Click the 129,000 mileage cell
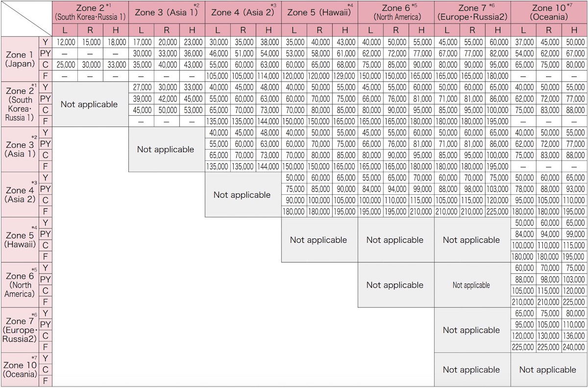588x388 pixels. click(345, 77)
